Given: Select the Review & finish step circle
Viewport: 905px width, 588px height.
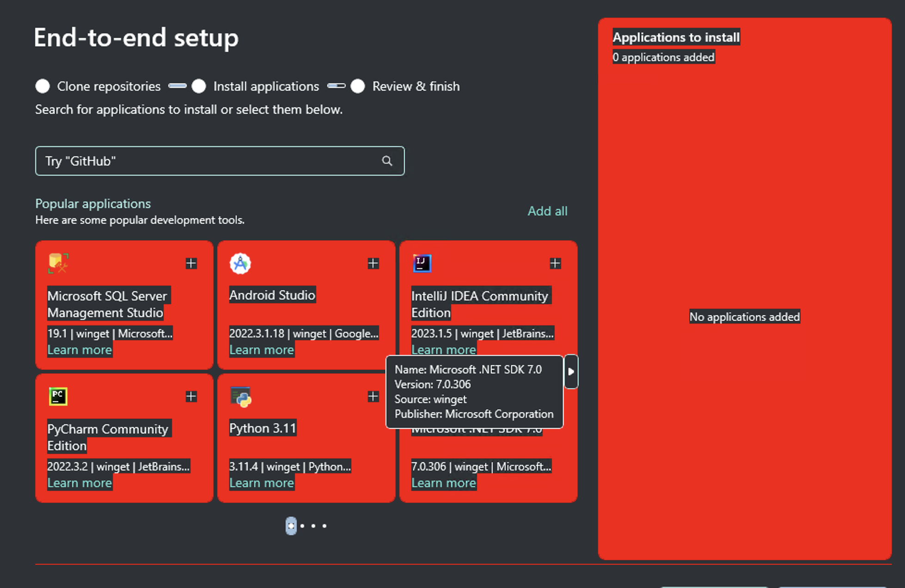Looking at the screenshot, I should click(x=357, y=86).
